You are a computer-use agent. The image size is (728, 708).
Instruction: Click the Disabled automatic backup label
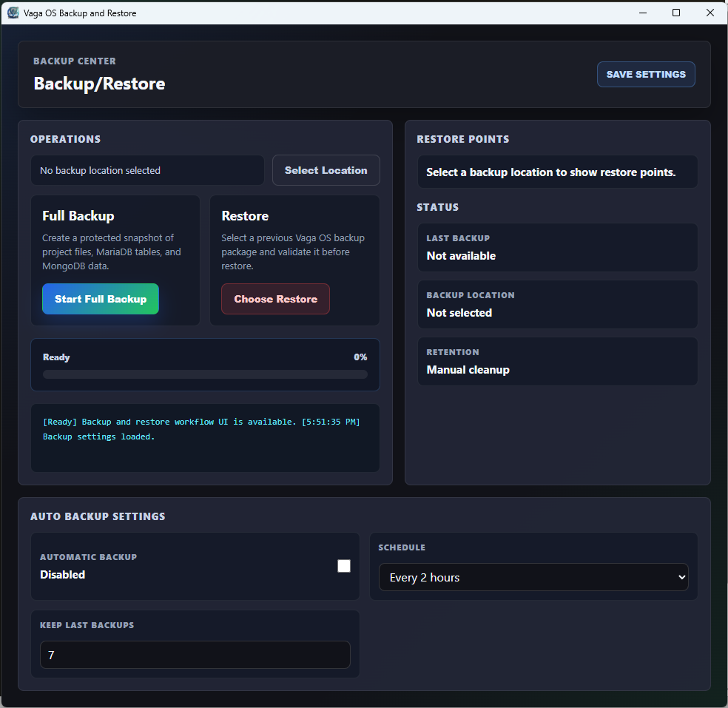62,574
